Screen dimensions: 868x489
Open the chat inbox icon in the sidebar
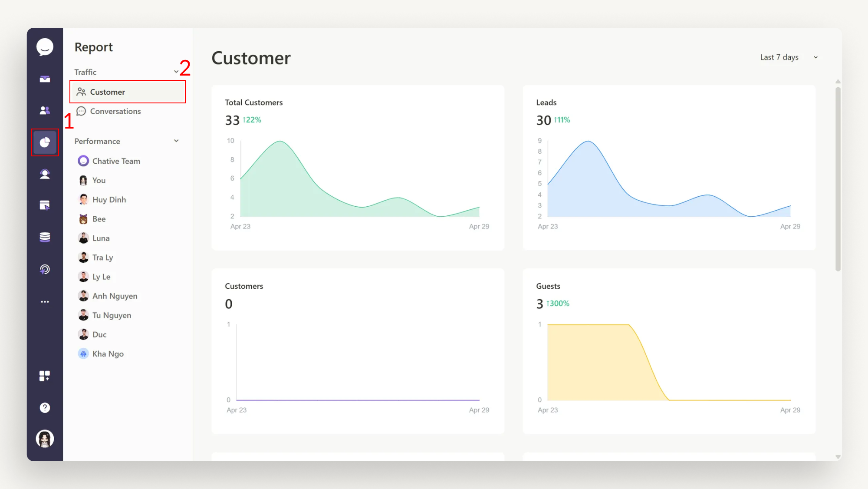coord(45,79)
